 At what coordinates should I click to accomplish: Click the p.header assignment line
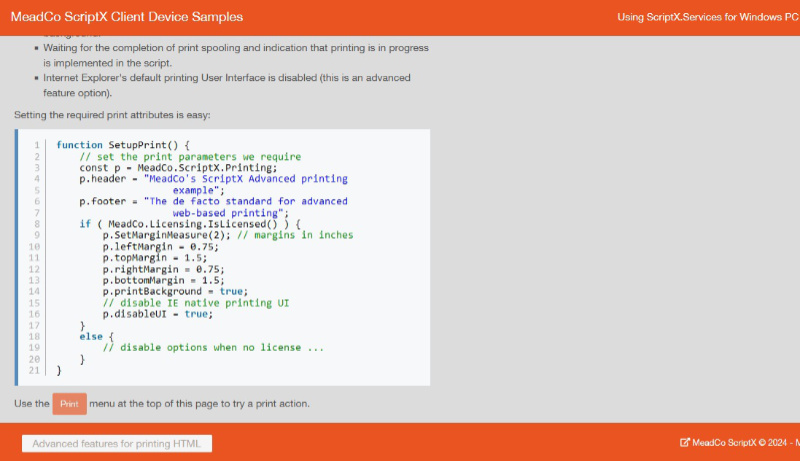pos(213,179)
